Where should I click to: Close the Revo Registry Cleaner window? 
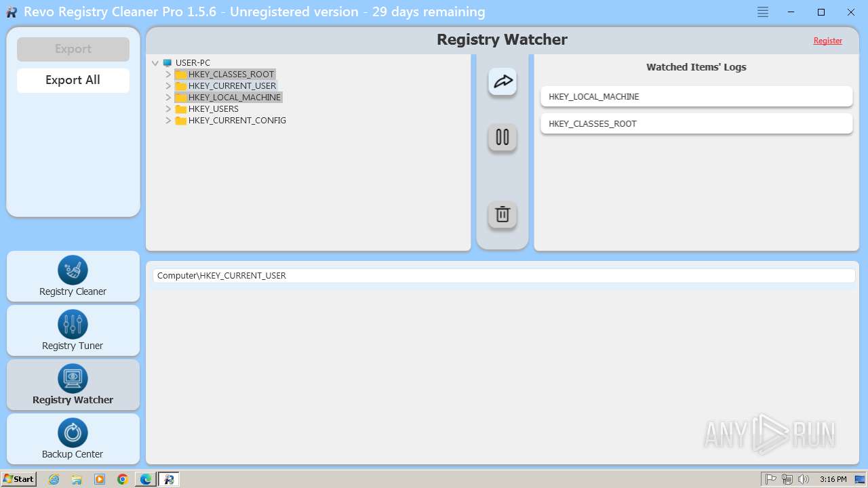click(851, 12)
